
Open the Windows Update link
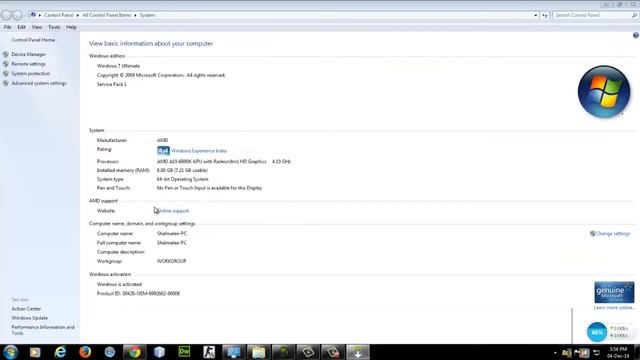click(x=29, y=318)
